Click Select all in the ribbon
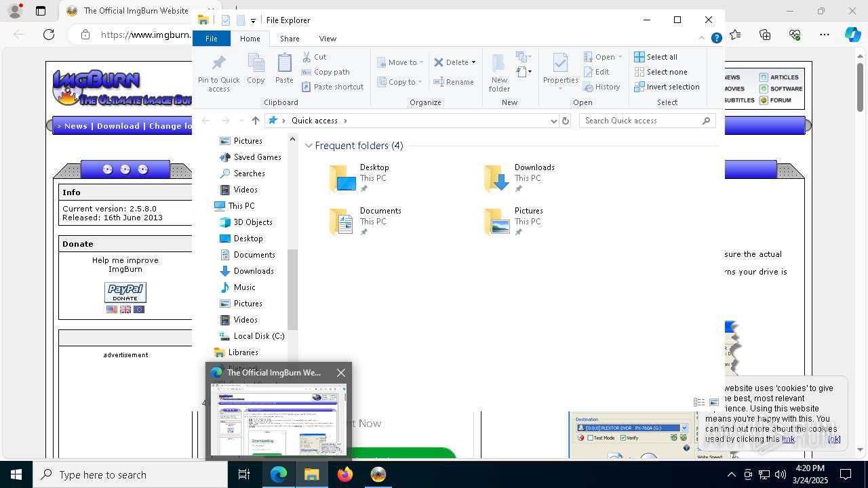This screenshot has height=488, width=868. 656,57
